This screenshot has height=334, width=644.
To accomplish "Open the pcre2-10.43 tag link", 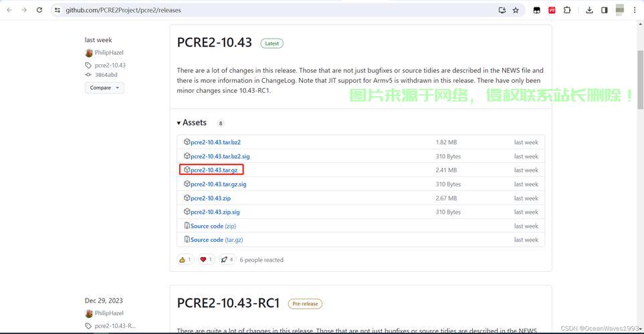I will pyautogui.click(x=110, y=65).
